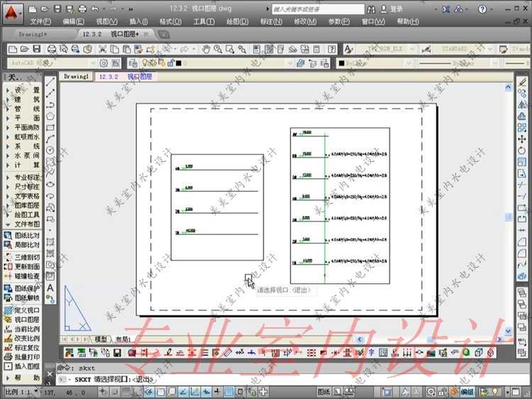
Task: Click 批量打印 in the left panel
Action: (x=27, y=357)
